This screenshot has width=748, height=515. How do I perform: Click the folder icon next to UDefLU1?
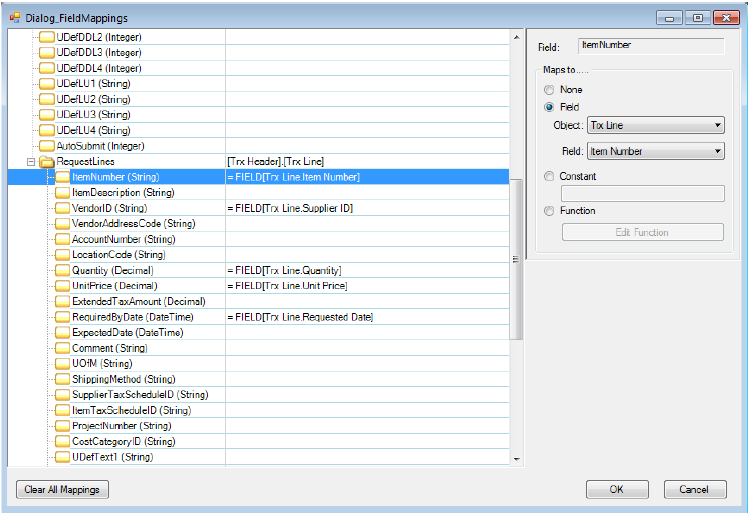[46, 84]
